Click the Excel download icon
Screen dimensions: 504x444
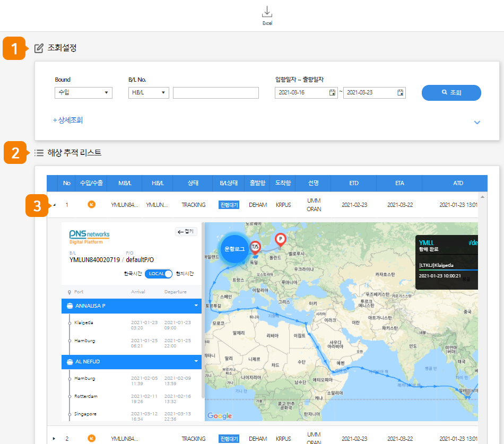coord(267,13)
